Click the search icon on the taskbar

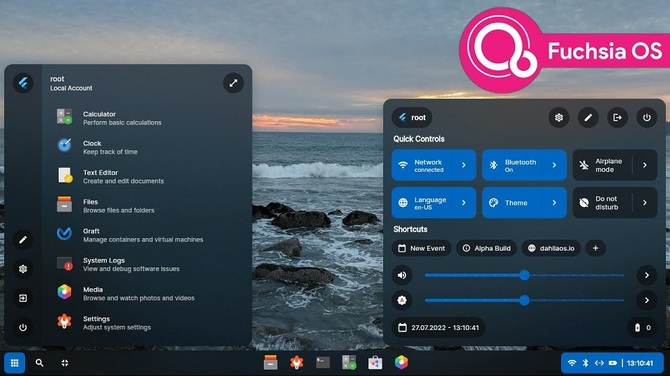[39, 363]
